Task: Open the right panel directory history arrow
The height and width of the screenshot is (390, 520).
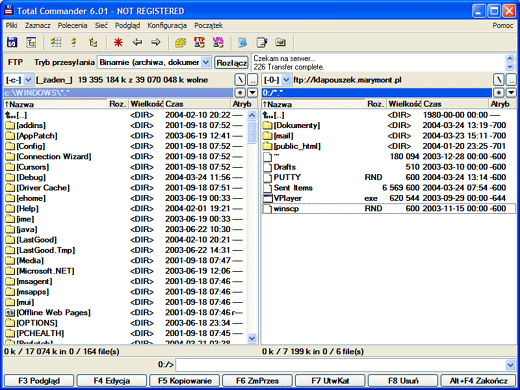Action: point(511,92)
